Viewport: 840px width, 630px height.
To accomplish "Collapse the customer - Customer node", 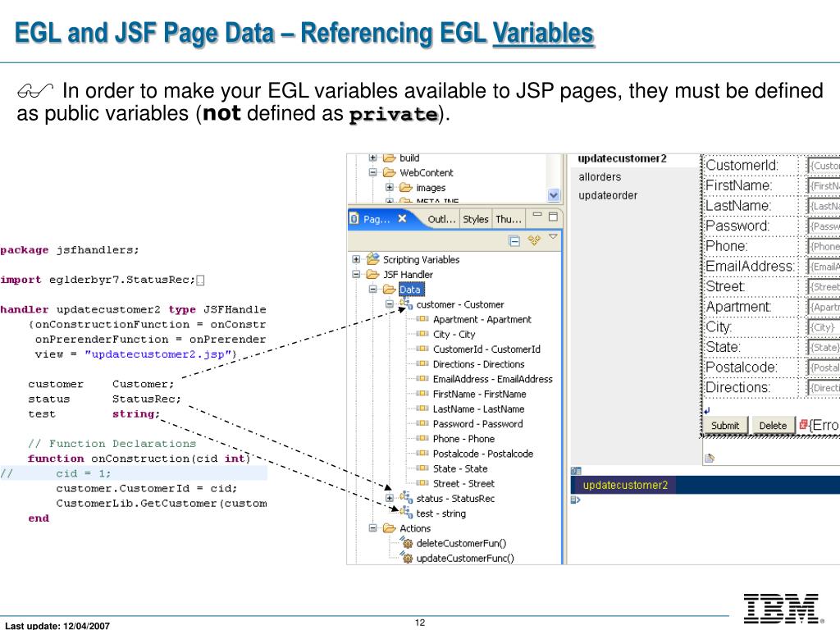I will 390,304.
